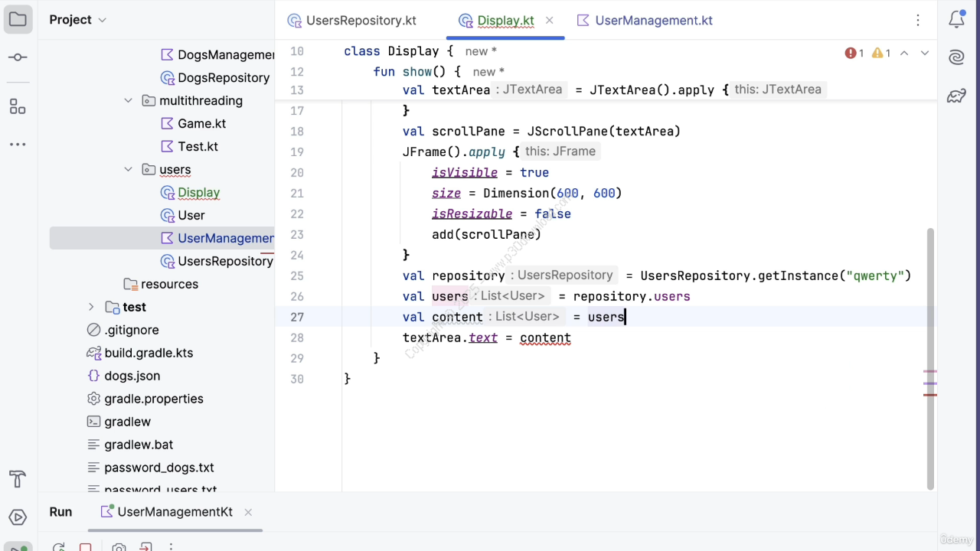This screenshot has width=980, height=551.
Task: Open the Structure tool window icon
Action: pos(18,106)
